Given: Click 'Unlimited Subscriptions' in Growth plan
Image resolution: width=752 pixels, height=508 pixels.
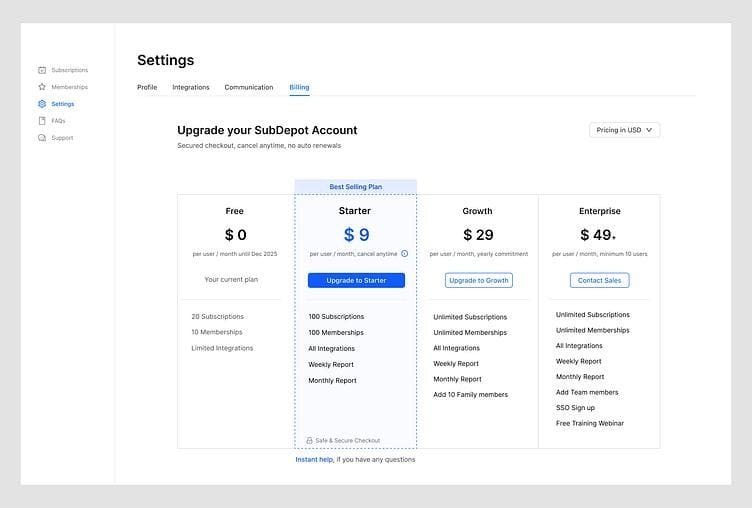Looking at the screenshot, I should click(x=470, y=317).
